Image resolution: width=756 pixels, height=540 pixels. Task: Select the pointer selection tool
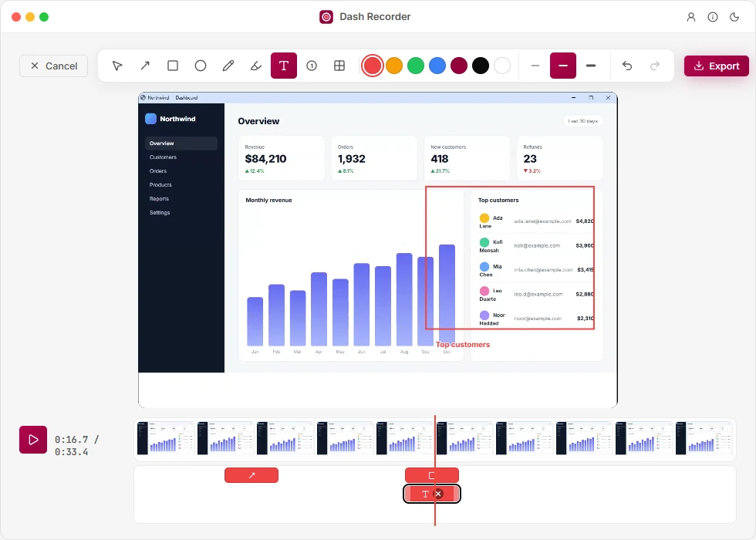click(x=117, y=66)
